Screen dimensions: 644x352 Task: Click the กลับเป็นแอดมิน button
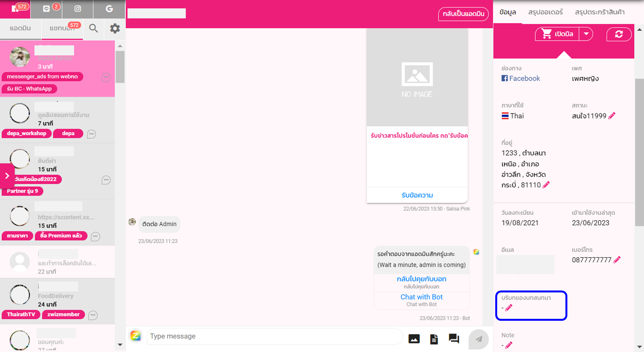coord(463,14)
